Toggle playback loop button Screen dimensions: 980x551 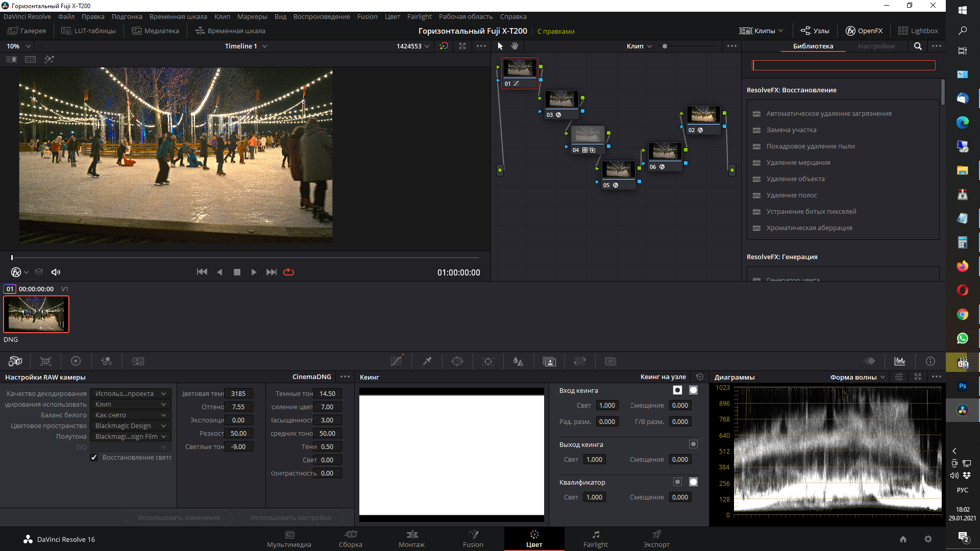pyautogui.click(x=288, y=272)
